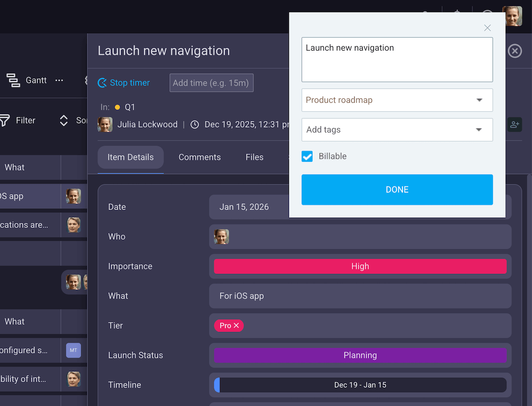Open the Launch Status dropdown showing Planning
The width and height of the screenshot is (532, 406).
pyautogui.click(x=360, y=355)
